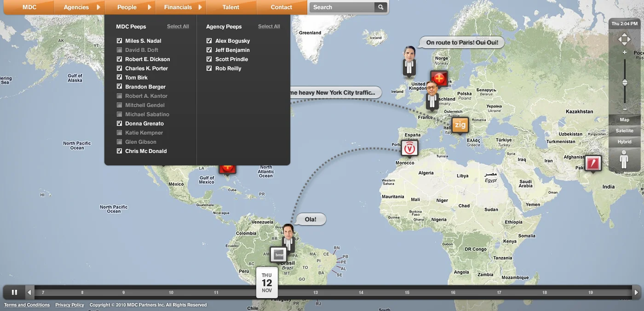Viewport: 644px width, 311px height.
Task: Click the zoom out minus button
Action: (x=624, y=109)
